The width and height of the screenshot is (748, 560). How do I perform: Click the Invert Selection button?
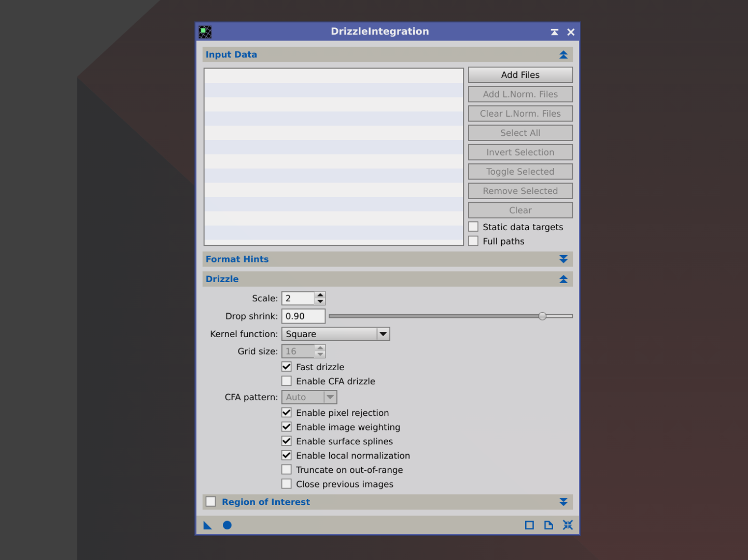[520, 152]
